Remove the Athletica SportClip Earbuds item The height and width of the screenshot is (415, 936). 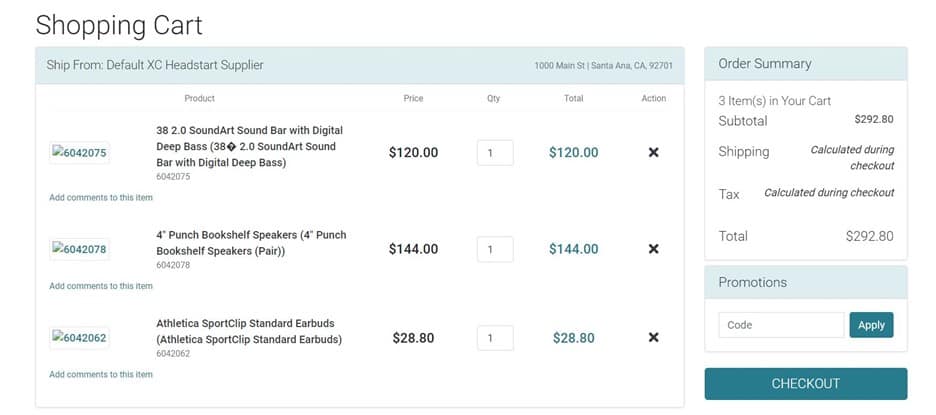point(653,337)
